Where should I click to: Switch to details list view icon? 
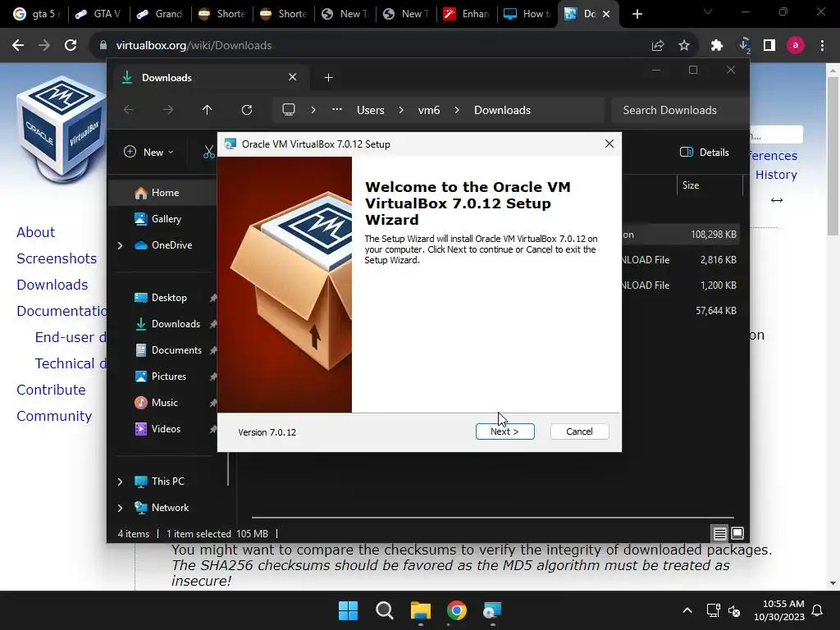point(719,533)
